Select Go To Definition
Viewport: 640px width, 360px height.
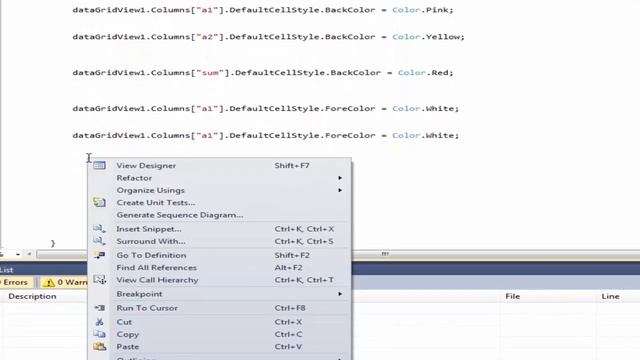point(219,255)
